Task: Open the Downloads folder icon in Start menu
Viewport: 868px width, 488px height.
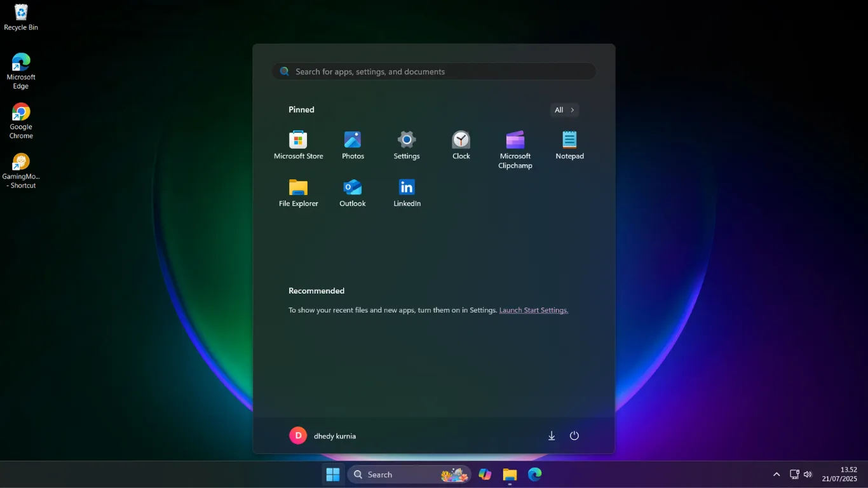Action: [x=552, y=436]
